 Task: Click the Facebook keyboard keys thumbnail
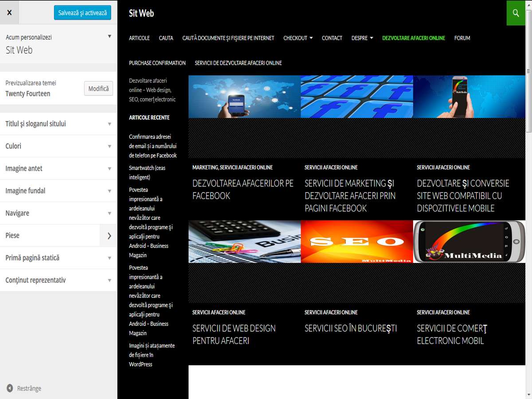[357, 97]
